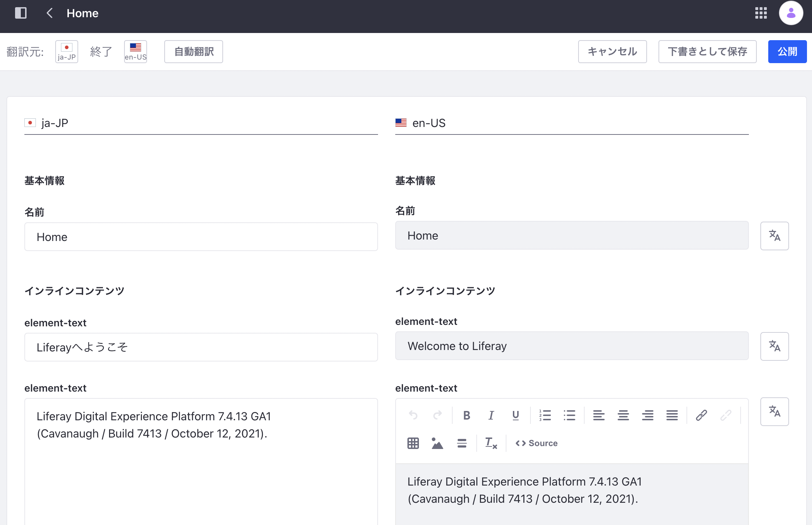
Task: Insert a numbered list
Action: 545,415
